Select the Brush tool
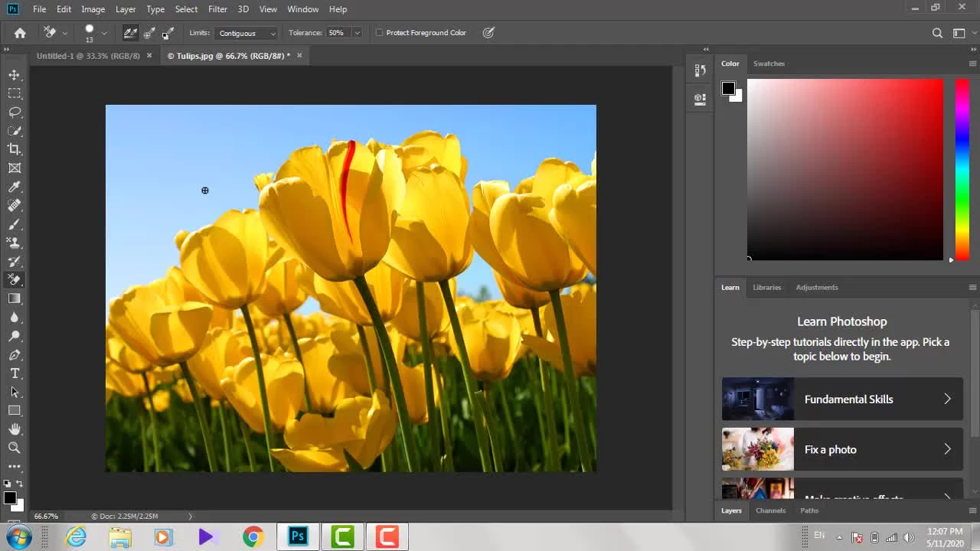 (15, 224)
